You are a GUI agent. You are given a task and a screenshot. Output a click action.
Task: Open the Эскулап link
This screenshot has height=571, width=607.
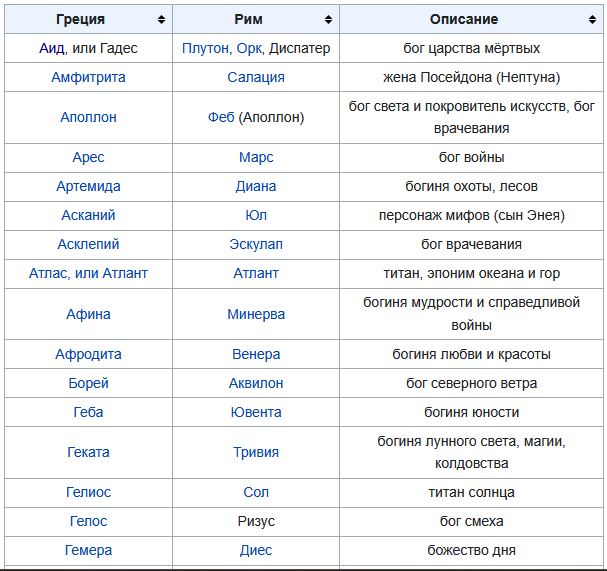256,244
